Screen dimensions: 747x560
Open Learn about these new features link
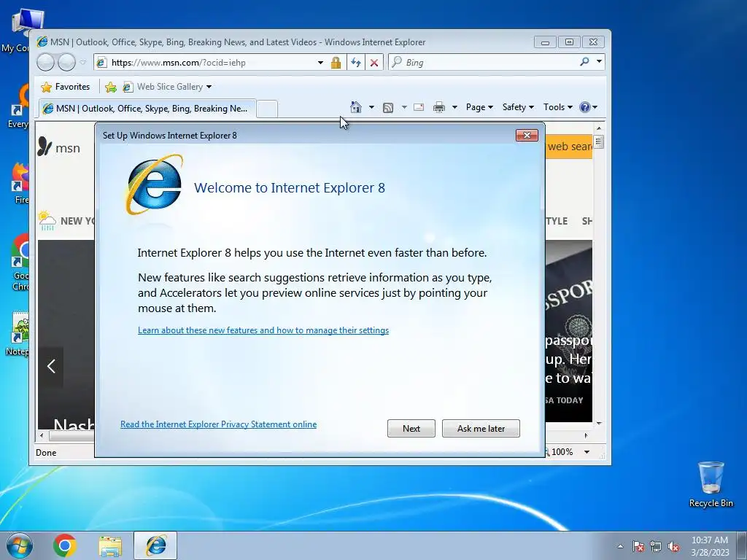[263, 330]
